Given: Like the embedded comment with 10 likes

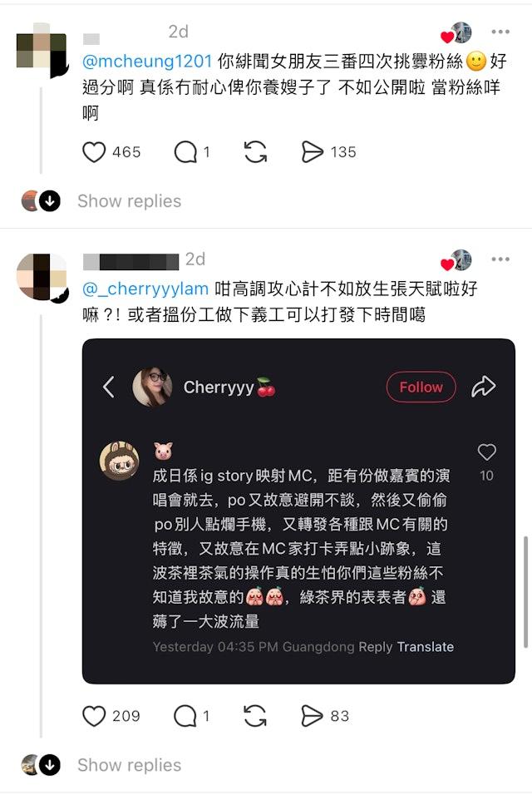Looking at the screenshot, I should 486,452.
